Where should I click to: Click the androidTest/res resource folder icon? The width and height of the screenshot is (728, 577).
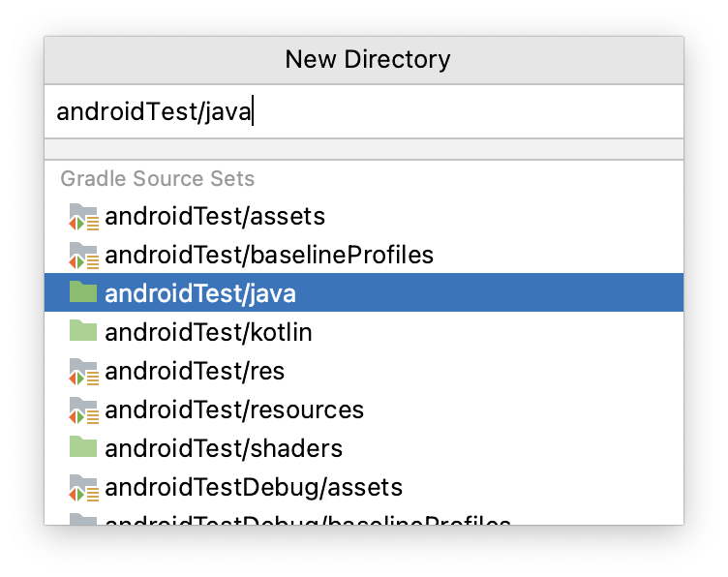[84, 371]
